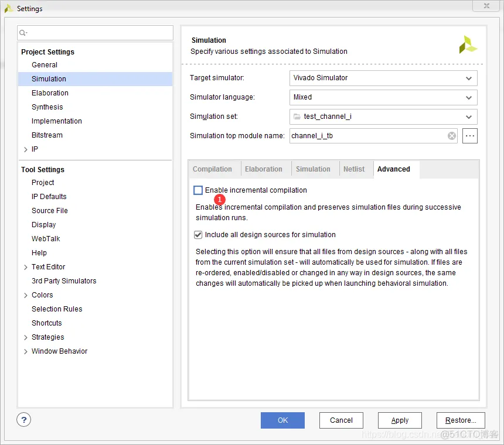
Task: Open the Target simulator dropdown
Action: [383, 78]
